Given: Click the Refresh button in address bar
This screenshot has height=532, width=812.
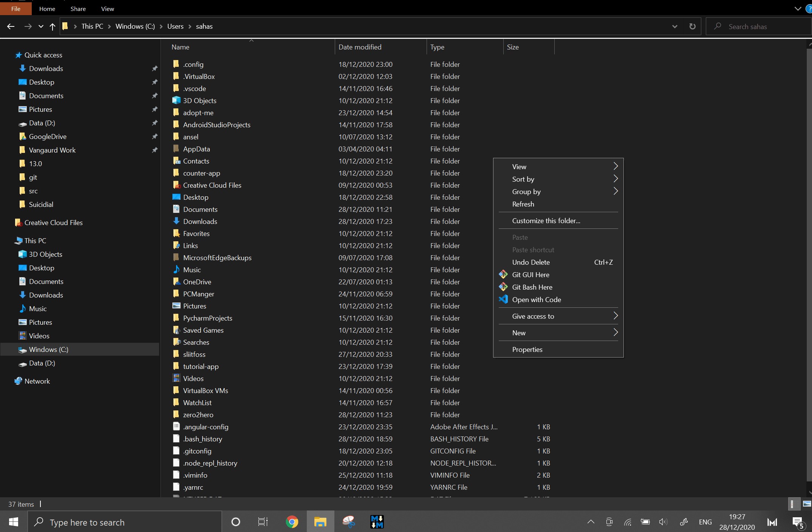Looking at the screenshot, I should [x=692, y=26].
